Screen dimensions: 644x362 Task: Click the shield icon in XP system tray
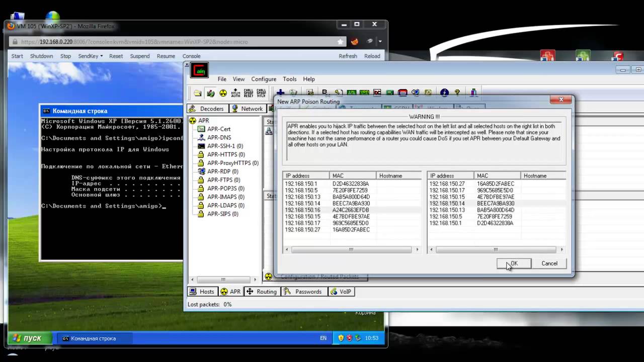click(x=341, y=338)
